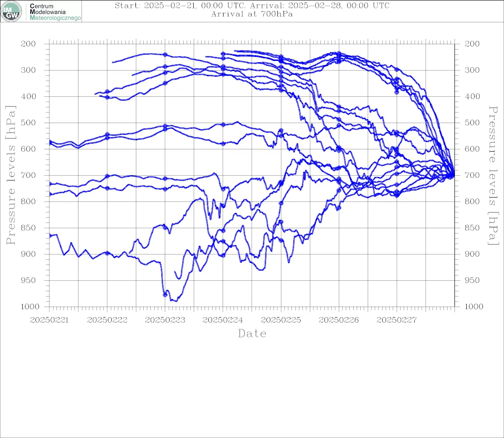
Task: Click the lowest trajectory marker near 975 hPa on 20250223
Action: (165, 294)
